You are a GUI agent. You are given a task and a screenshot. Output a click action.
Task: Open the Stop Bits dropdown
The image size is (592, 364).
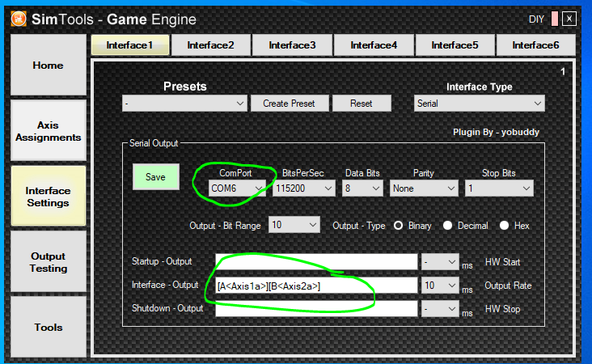[x=499, y=188]
